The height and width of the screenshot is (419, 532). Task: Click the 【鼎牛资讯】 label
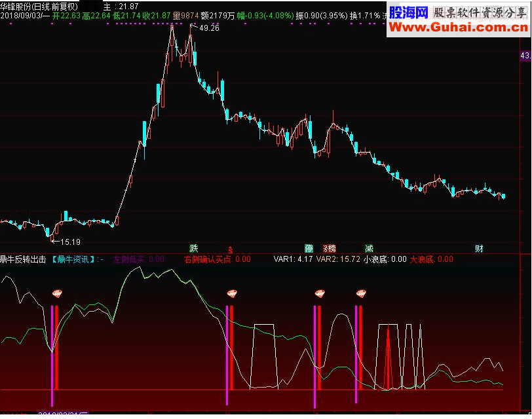coord(73,260)
